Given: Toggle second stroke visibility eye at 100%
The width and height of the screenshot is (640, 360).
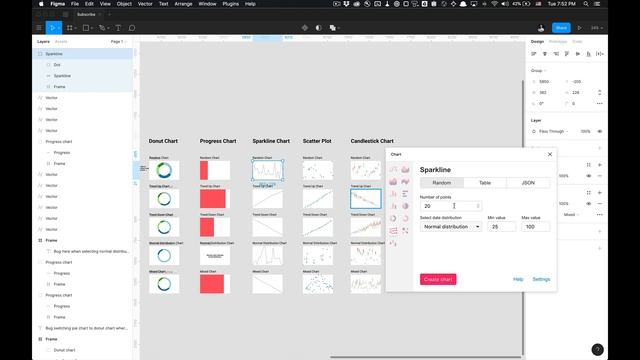Looking at the screenshot, I should [x=589, y=203].
